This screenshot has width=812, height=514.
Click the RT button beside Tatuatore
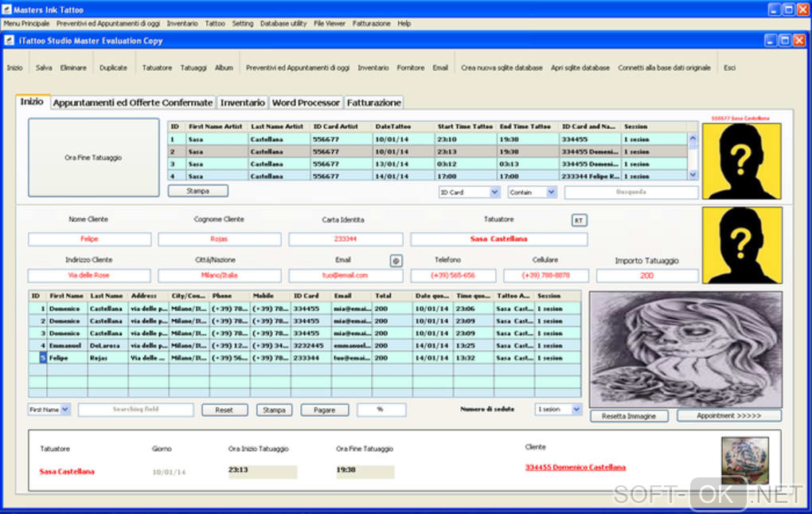click(x=579, y=220)
